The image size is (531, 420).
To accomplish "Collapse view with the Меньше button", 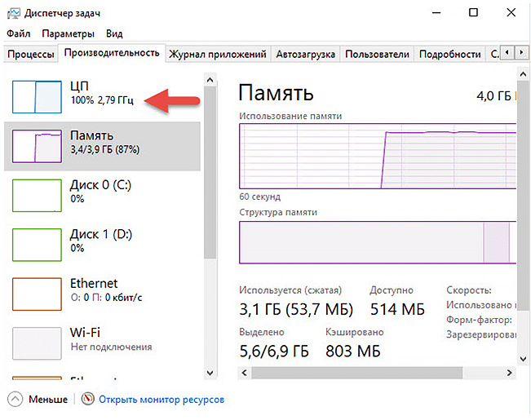I will click(39, 400).
